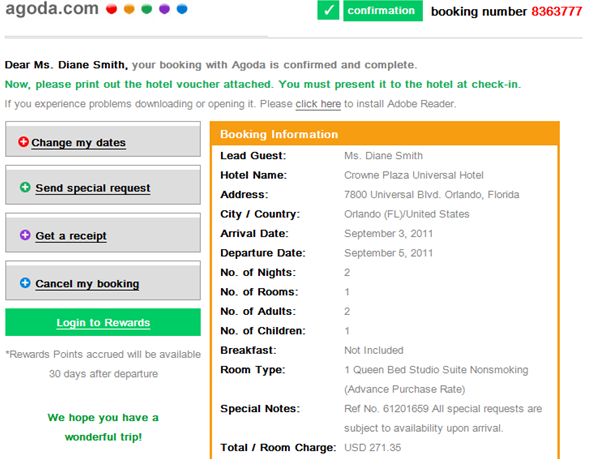Image resolution: width=589 pixels, height=459 pixels.
Task: Click the agoda.com logo text
Action: pyautogui.click(x=52, y=9)
